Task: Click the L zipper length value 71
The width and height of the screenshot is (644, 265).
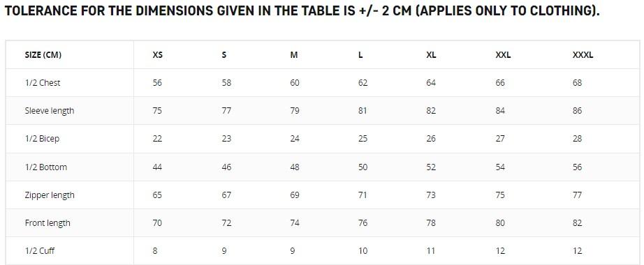Action: (x=363, y=195)
